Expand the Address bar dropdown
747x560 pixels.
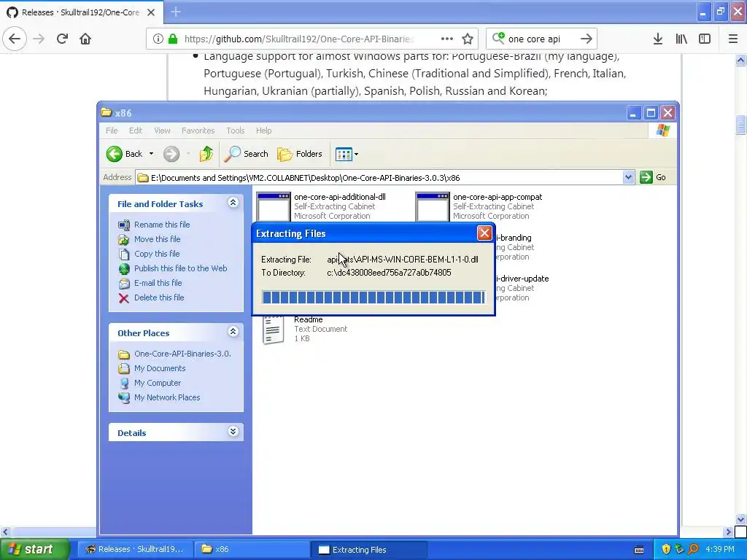click(628, 177)
